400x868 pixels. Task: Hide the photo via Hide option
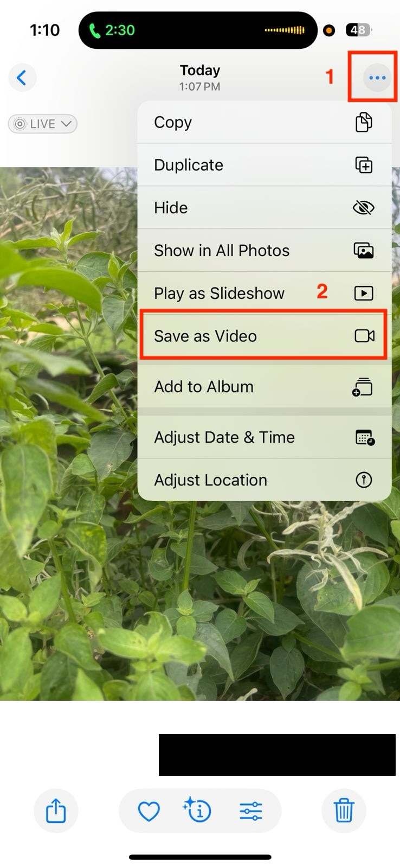[x=264, y=208]
